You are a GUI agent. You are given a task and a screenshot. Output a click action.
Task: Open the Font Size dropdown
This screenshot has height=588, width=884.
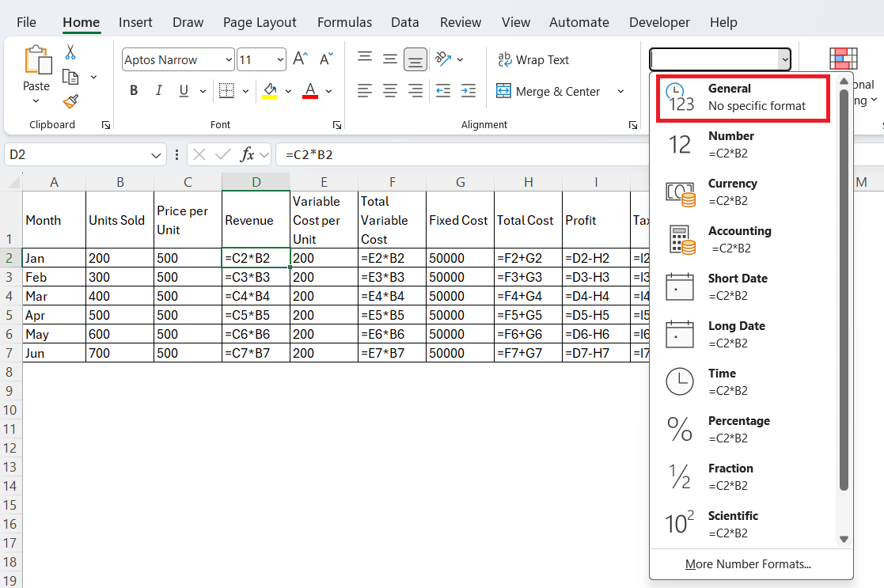tap(281, 59)
